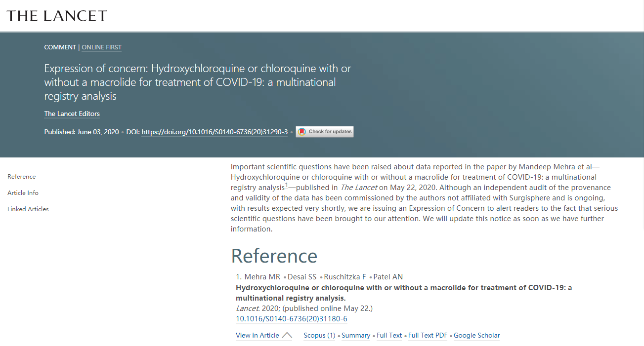Open the Scopus (1) link

319,336
